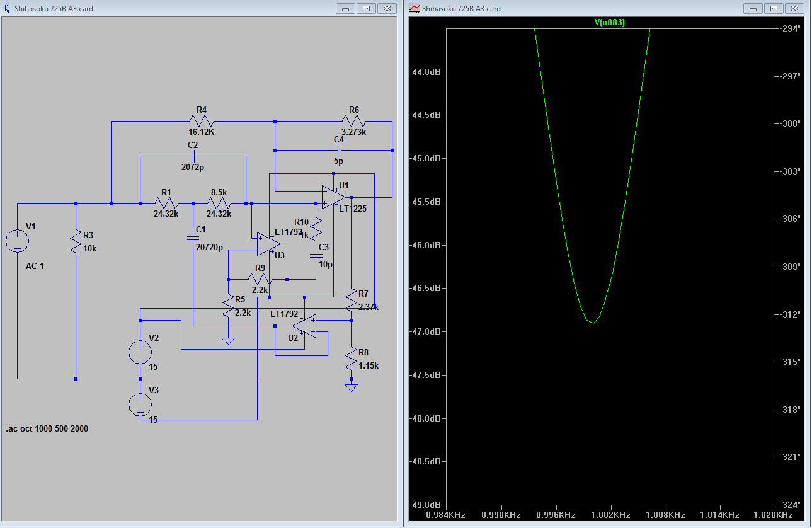Minimize the schematic window
812x528 pixels.
pyautogui.click(x=345, y=8)
